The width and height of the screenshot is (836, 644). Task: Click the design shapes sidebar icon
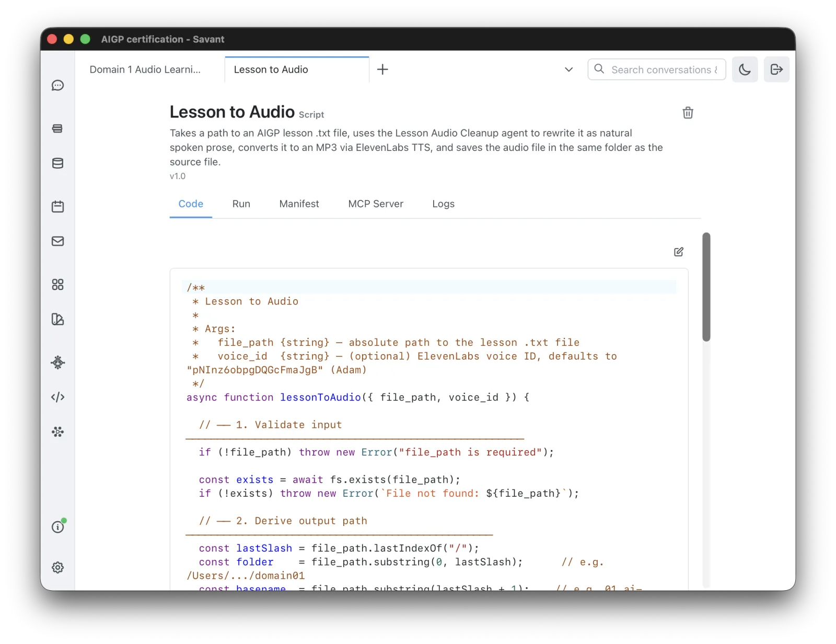(57, 319)
